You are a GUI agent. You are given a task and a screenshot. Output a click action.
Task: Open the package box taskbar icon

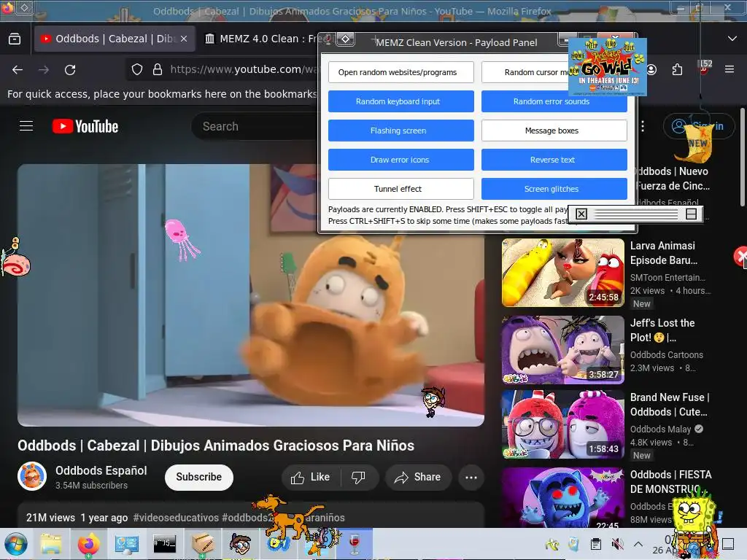point(203,544)
